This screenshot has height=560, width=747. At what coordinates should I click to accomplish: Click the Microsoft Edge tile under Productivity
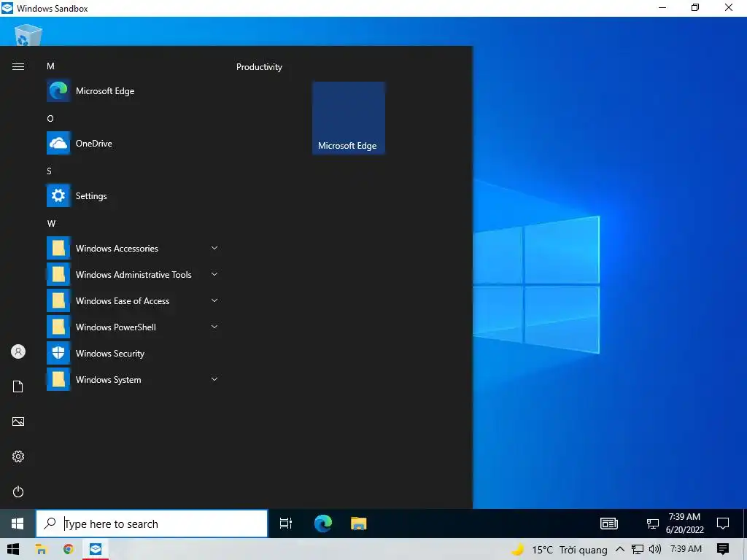click(x=348, y=118)
